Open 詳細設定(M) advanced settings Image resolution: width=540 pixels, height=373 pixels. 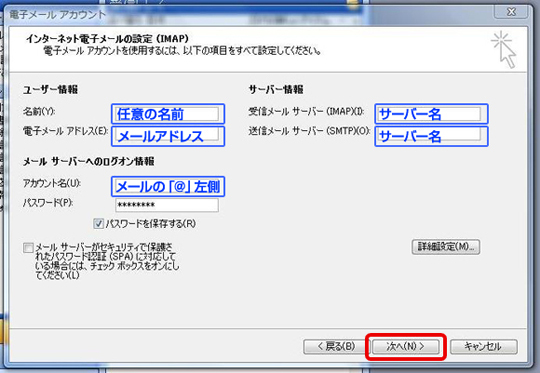(446, 247)
